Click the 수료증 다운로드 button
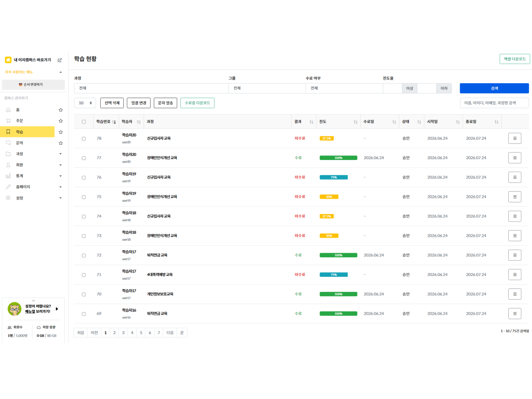Viewport: 532px width, 399px height. coord(197,103)
